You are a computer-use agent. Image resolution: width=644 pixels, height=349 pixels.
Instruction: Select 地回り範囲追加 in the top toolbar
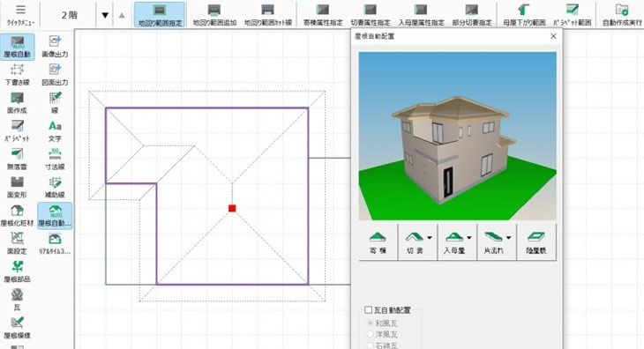214,15
